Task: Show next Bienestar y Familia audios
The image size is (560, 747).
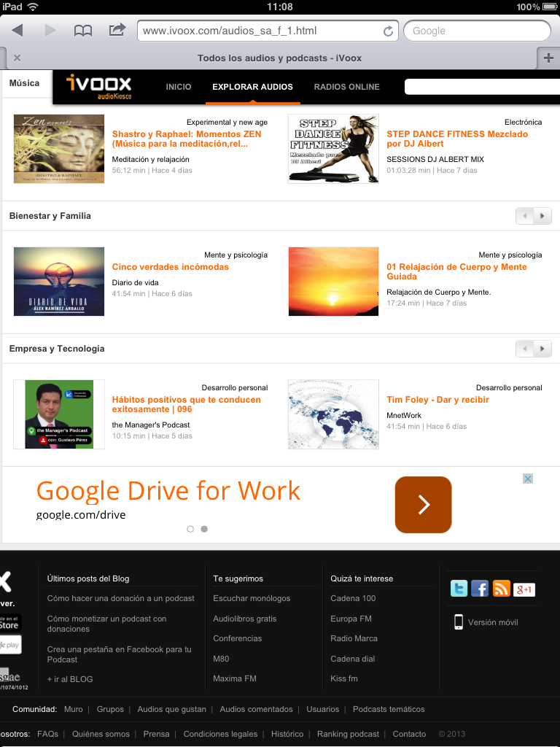Action: (x=542, y=216)
